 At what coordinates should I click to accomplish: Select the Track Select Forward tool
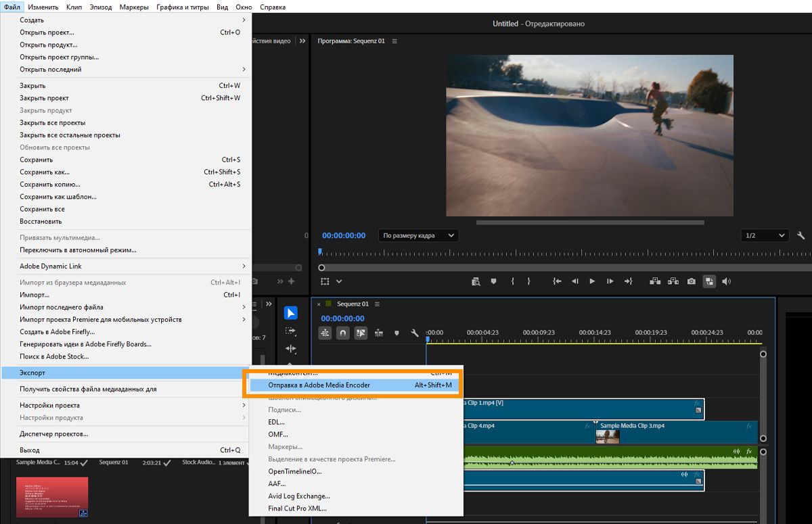290,331
